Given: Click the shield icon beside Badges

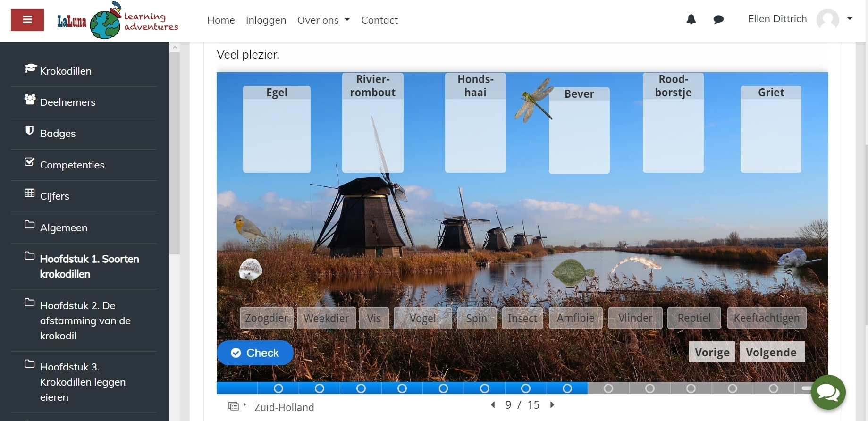Looking at the screenshot, I should point(29,130).
